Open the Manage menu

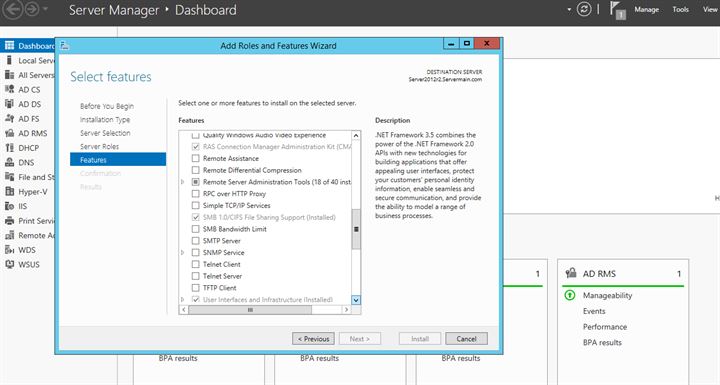[x=647, y=9]
